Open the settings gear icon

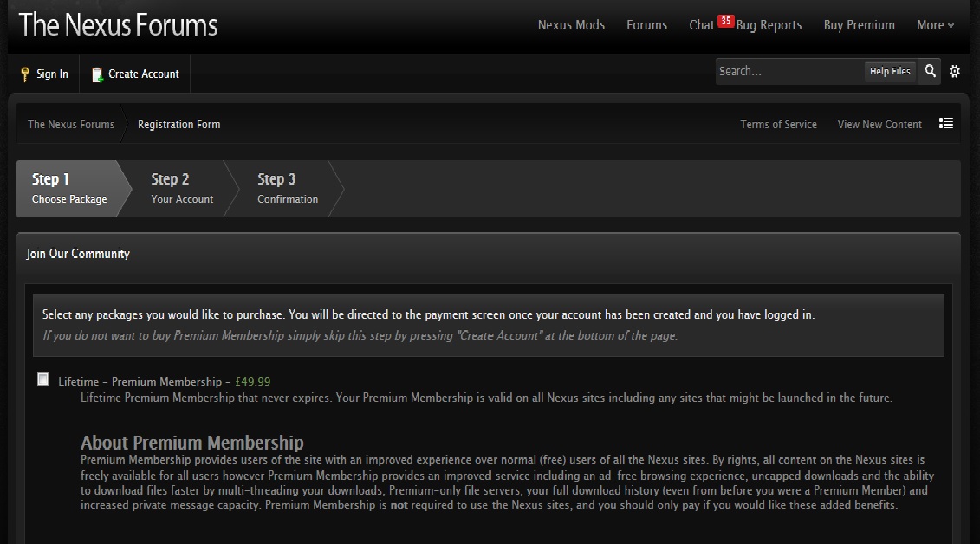click(x=954, y=71)
